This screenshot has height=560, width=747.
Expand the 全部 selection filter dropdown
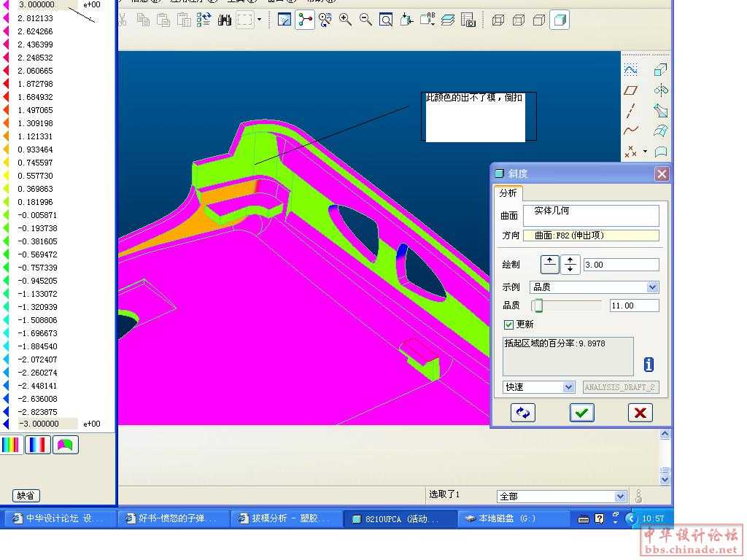pyautogui.click(x=620, y=497)
